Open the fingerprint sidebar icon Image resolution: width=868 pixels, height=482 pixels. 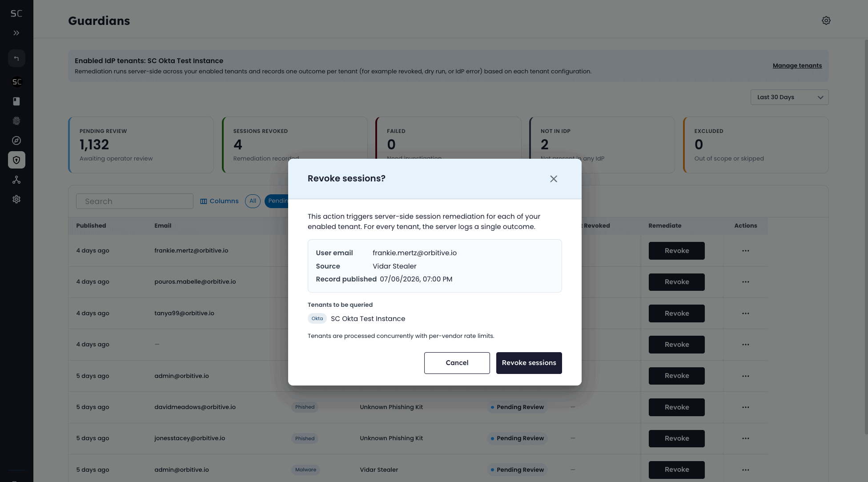(x=16, y=121)
